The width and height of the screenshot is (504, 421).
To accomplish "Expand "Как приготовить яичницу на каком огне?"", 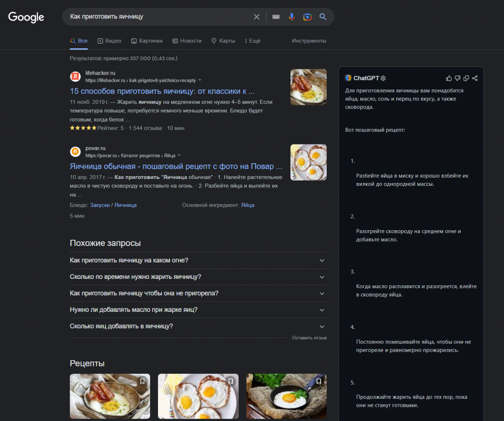I will click(198, 261).
